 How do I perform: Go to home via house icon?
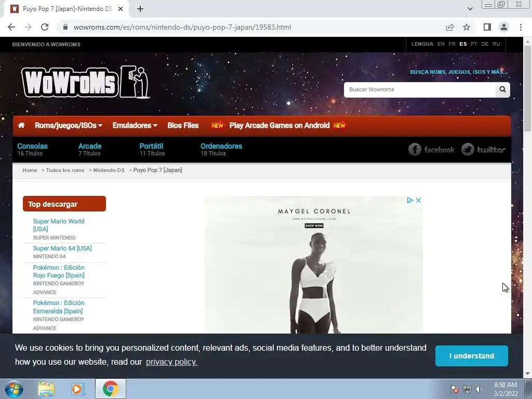(21, 126)
